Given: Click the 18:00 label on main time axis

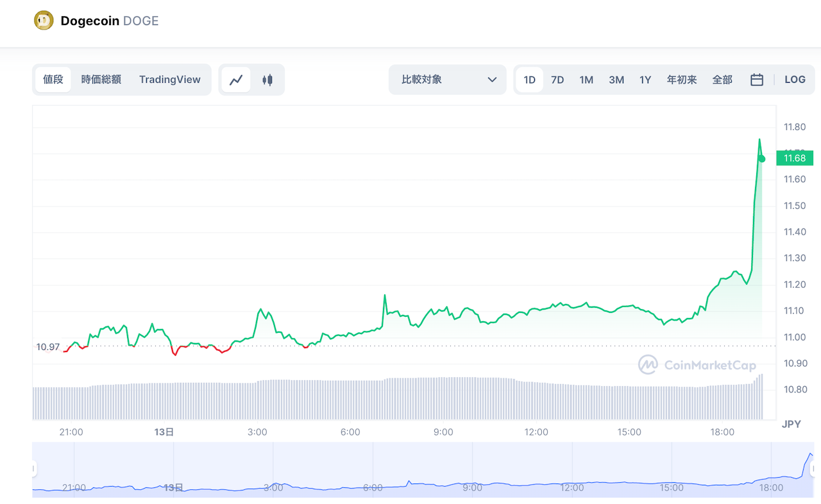Looking at the screenshot, I should click(x=722, y=432).
